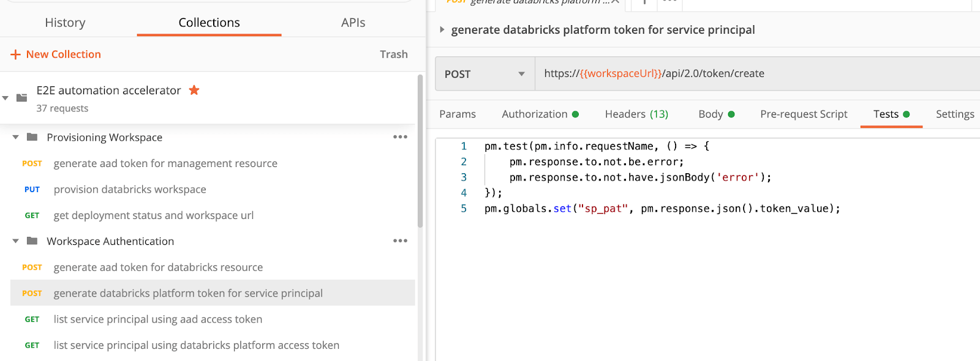Click the star icon beside E2E automation accelerator
Screen dimensions: 980x361
(194, 90)
